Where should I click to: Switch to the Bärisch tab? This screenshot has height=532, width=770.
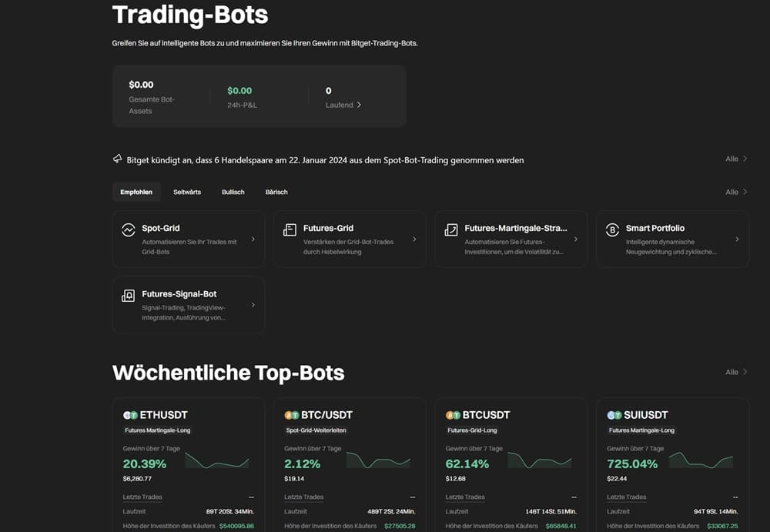pos(276,192)
